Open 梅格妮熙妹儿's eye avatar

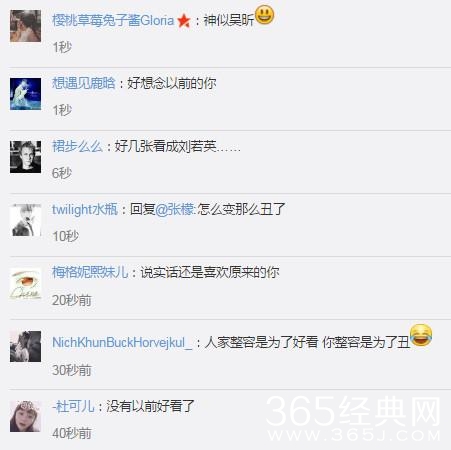click(25, 284)
